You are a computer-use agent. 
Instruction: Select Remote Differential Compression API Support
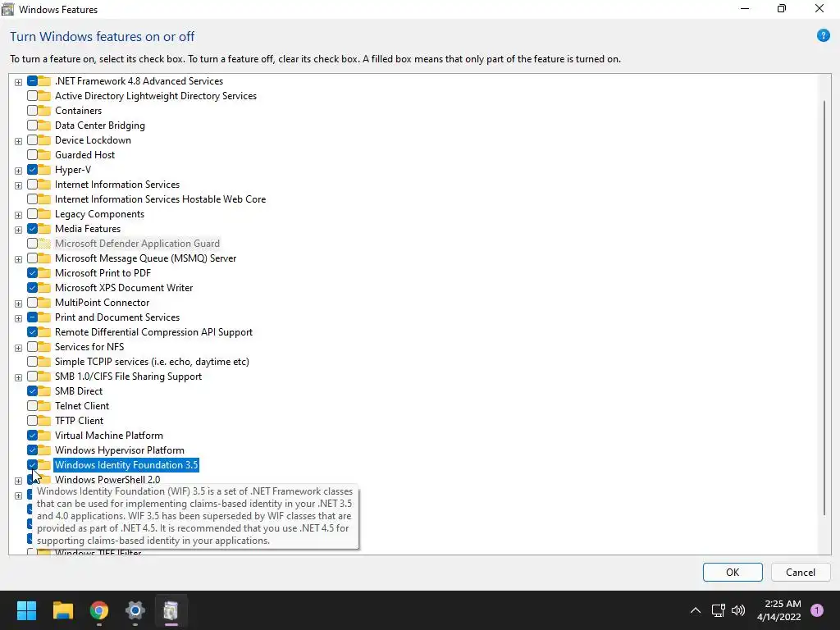click(x=153, y=332)
